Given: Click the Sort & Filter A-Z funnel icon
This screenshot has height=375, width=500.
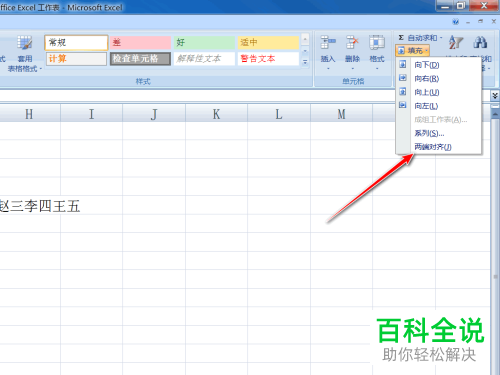Looking at the screenshot, I should tap(456, 42).
